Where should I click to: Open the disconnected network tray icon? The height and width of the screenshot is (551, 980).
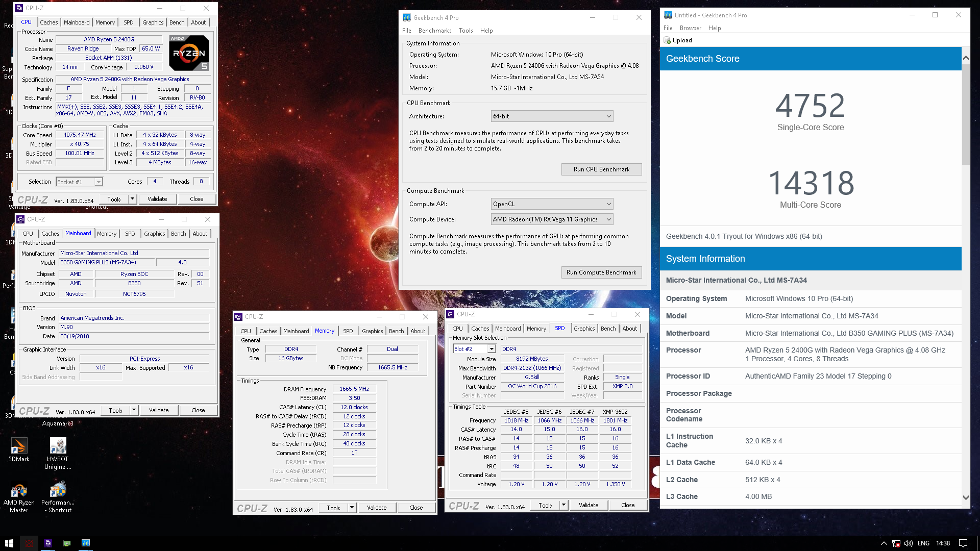[896, 543]
